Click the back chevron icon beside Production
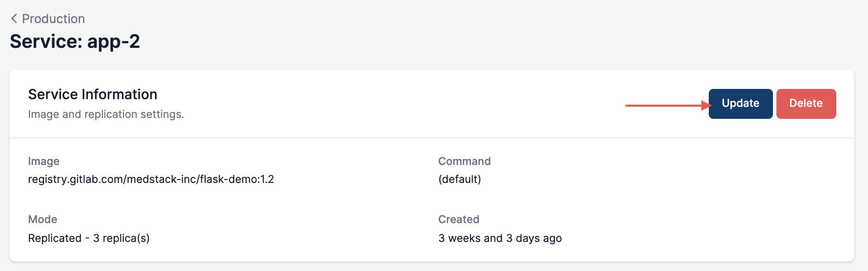The height and width of the screenshot is (271, 868). tap(14, 19)
